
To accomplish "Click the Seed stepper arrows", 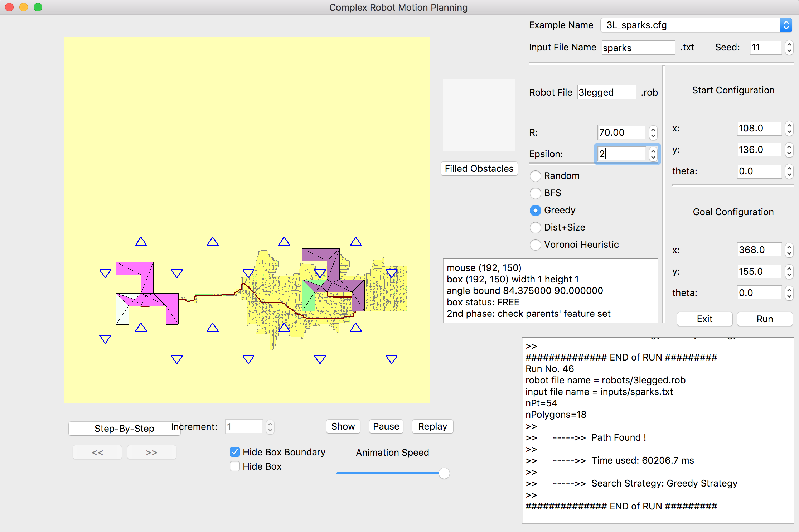I will point(789,47).
